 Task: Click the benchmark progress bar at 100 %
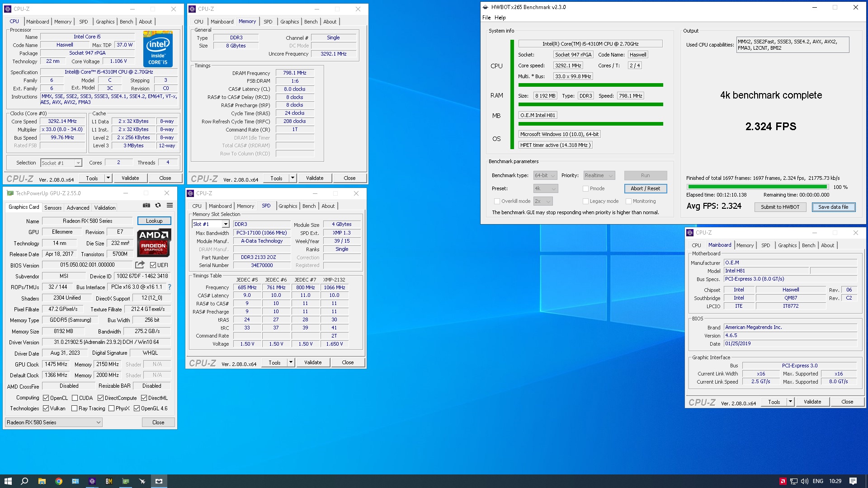[757, 187]
